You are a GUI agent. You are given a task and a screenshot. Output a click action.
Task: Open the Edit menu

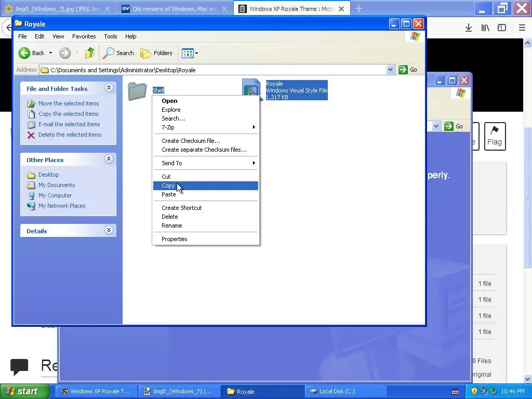point(39,36)
